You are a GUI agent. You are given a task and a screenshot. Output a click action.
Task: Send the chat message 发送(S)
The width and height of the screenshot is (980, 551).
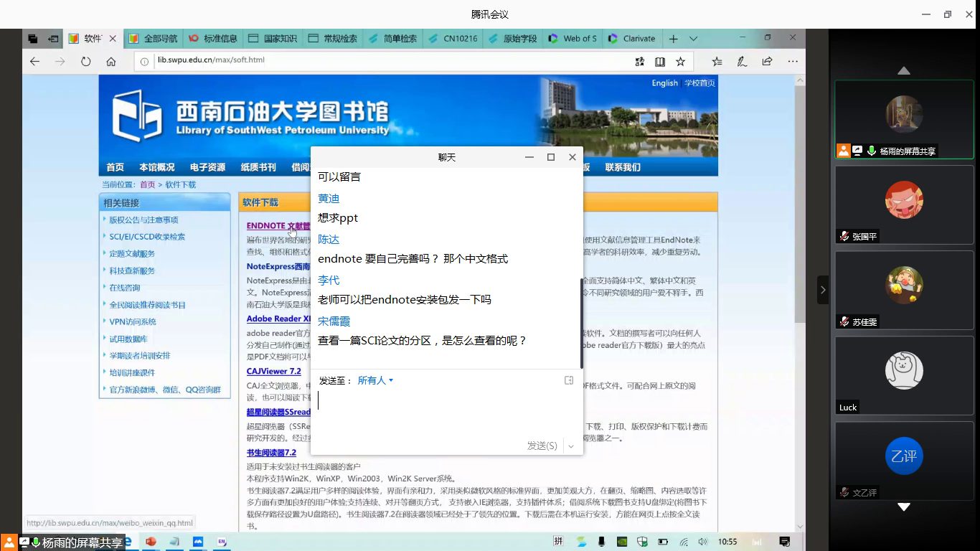(542, 446)
